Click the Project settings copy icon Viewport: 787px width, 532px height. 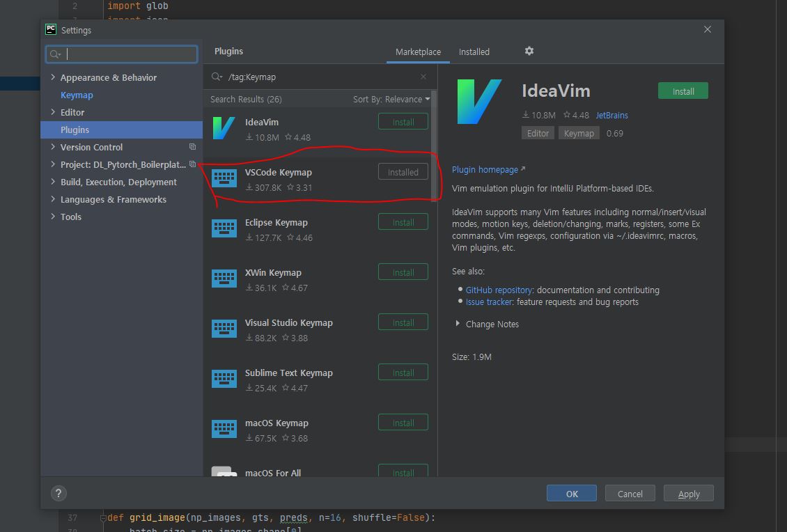click(192, 164)
